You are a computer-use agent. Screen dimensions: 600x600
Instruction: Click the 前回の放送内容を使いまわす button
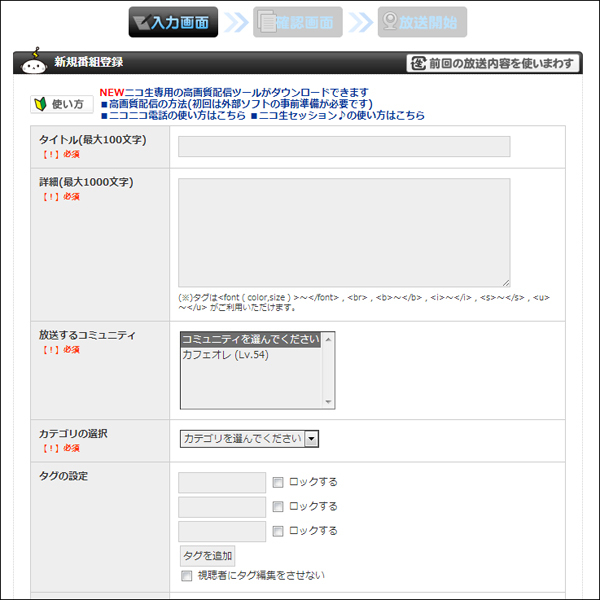tap(494, 63)
